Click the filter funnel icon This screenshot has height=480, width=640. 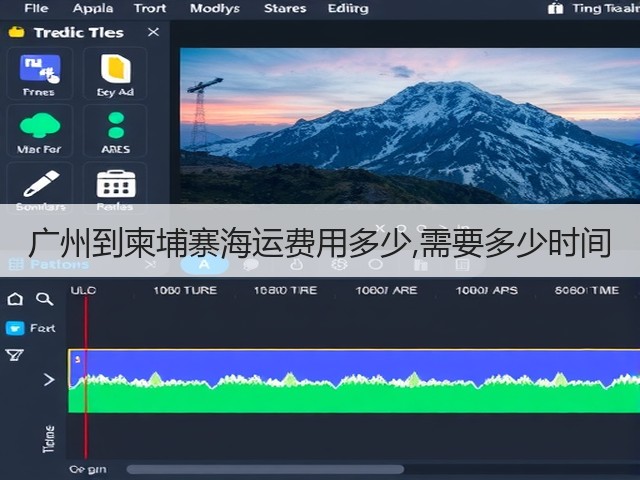click(14, 355)
